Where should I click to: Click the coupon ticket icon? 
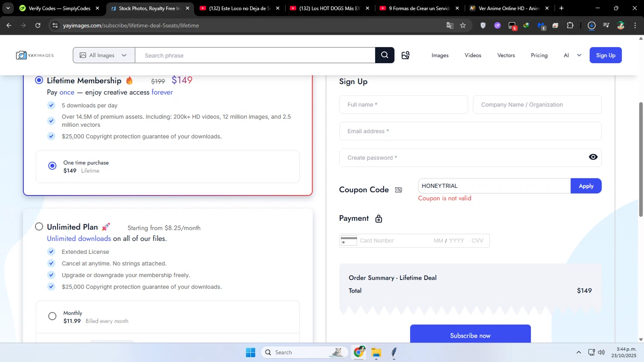pyautogui.click(x=398, y=190)
